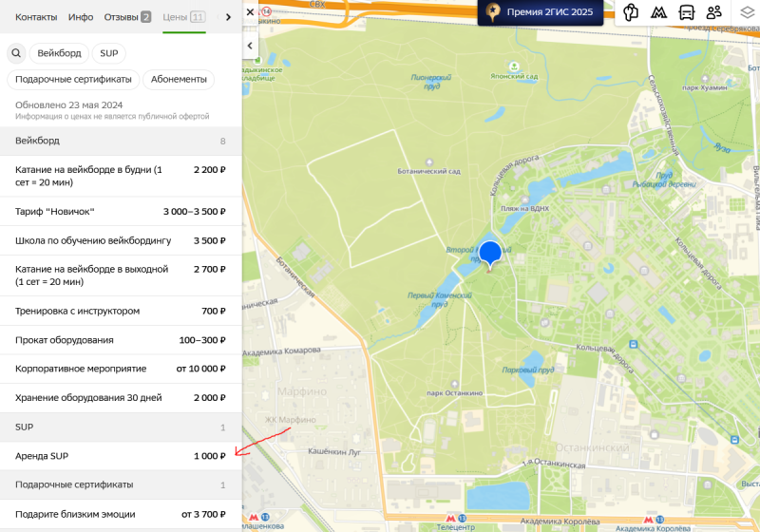Select the Тариф "Новичок" price item
This screenshot has height=532, width=760.
tap(121, 212)
